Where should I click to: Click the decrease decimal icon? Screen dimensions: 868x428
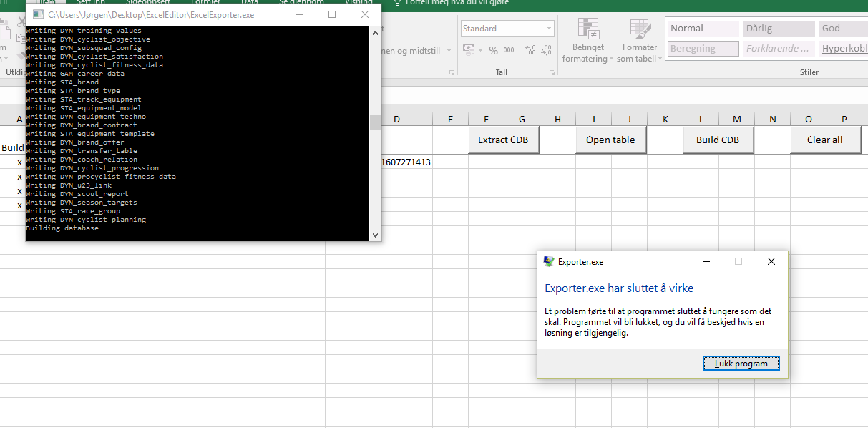coord(547,50)
